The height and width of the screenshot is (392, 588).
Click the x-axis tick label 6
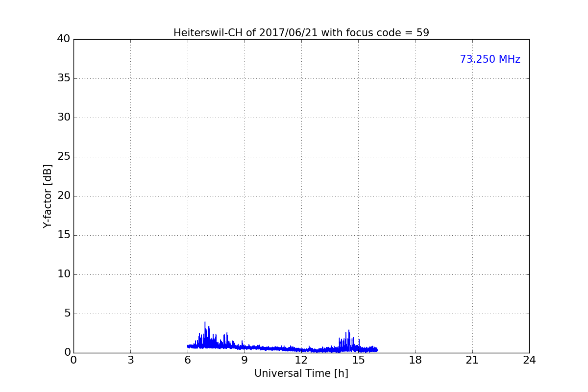(x=188, y=360)
